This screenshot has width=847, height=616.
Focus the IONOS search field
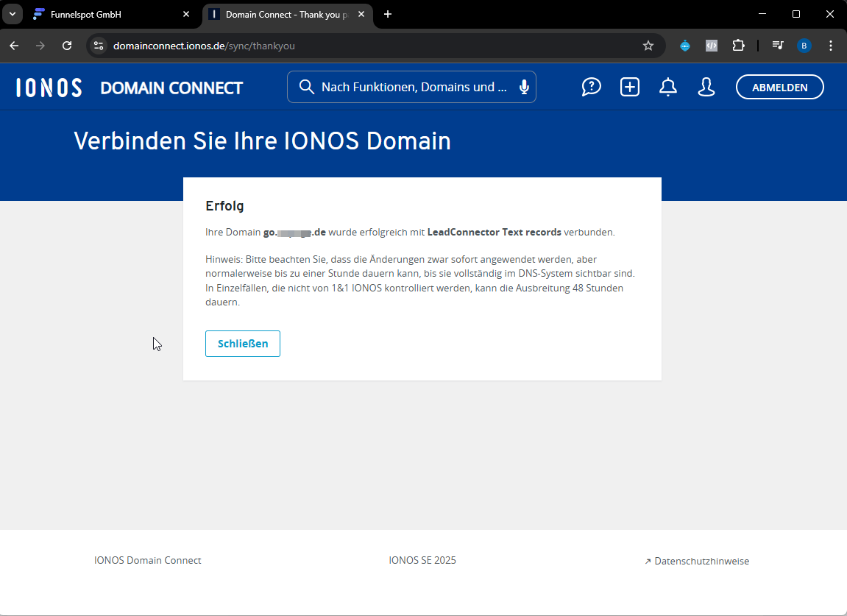(x=411, y=87)
